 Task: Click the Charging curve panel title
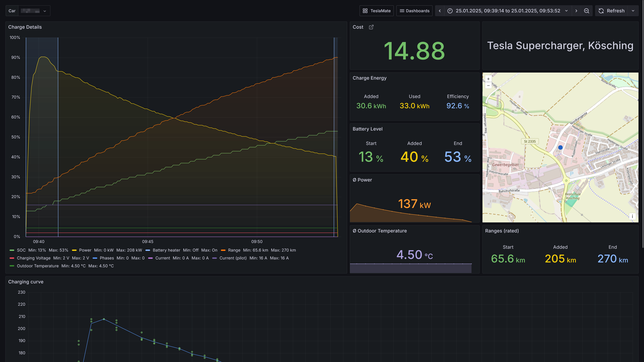point(26,282)
